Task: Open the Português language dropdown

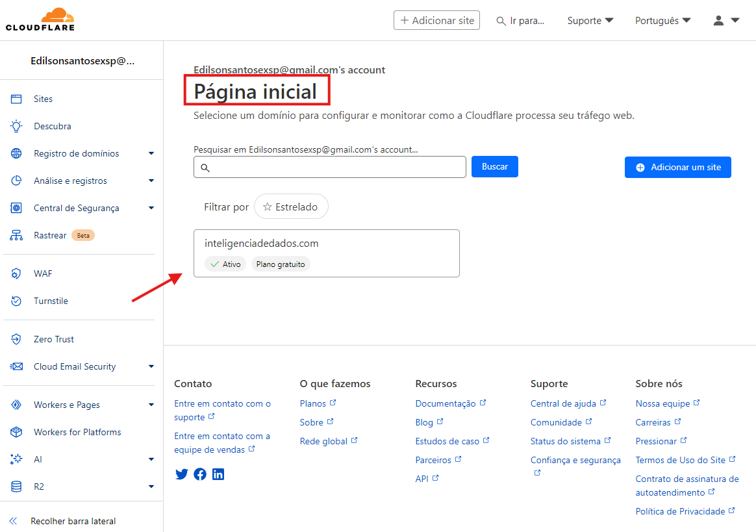Action: pos(662,20)
